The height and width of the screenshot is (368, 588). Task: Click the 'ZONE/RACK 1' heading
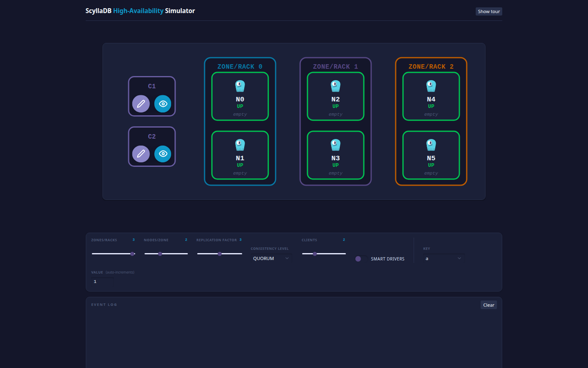pyautogui.click(x=336, y=67)
